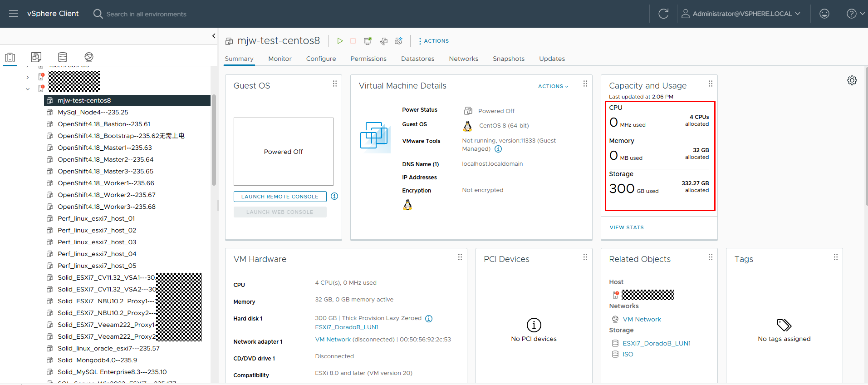The image size is (868, 385).
Task: Open the Summary tab
Action: [239, 59]
